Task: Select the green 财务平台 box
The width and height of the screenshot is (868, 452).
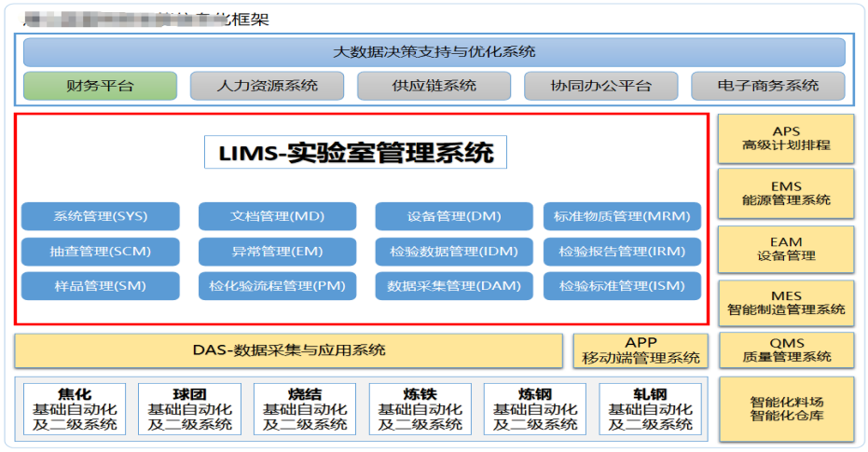Action: pos(100,86)
